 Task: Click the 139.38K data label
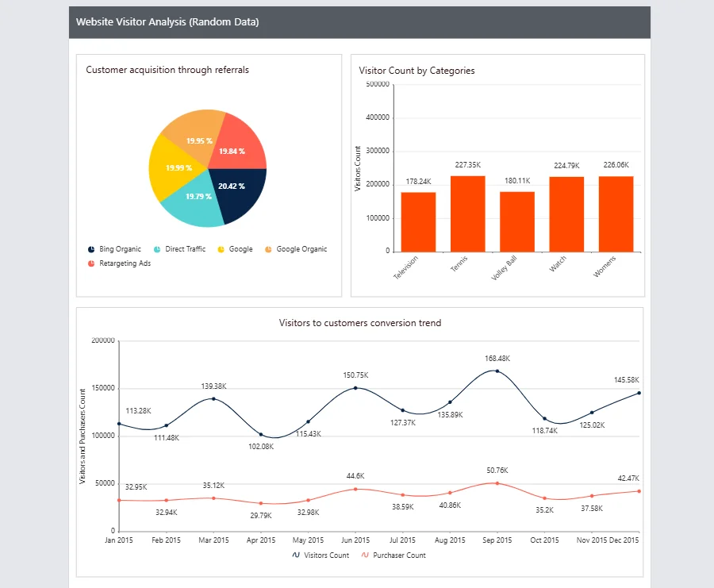[x=213, y=386]
